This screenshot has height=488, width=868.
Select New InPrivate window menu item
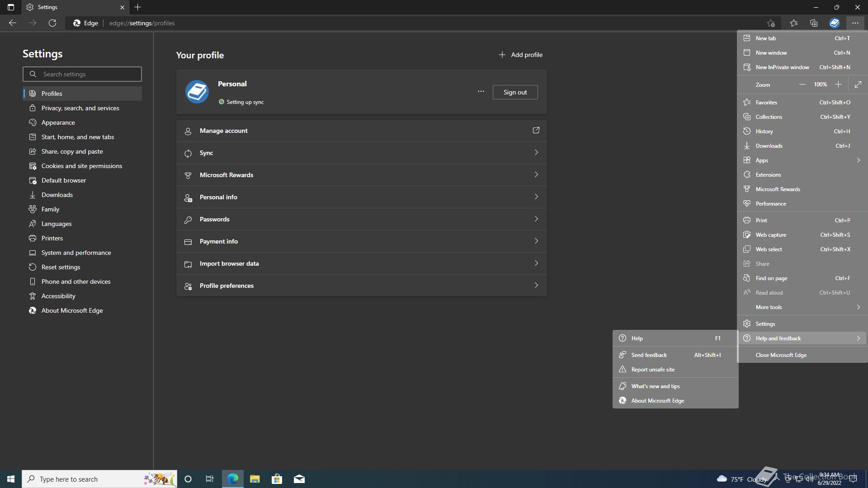point(802,67)
